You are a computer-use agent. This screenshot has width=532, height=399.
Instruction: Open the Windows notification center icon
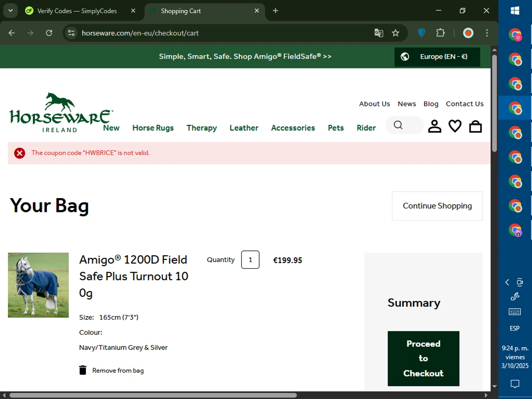tap(515, 384)
